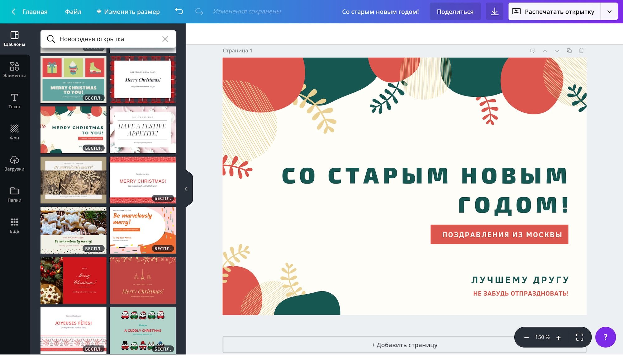Redo the last undone change
This screenshot has width=623, height=364.
199,12
